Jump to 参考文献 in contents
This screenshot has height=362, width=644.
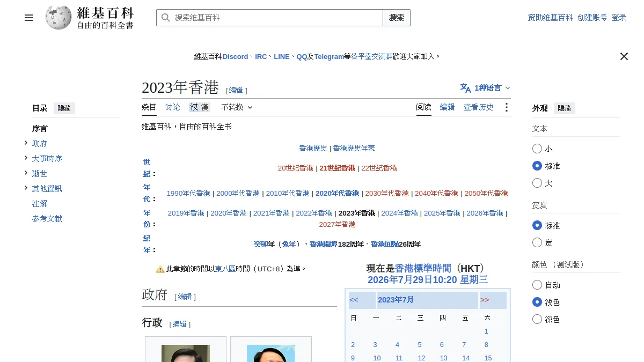coord(47,219)
